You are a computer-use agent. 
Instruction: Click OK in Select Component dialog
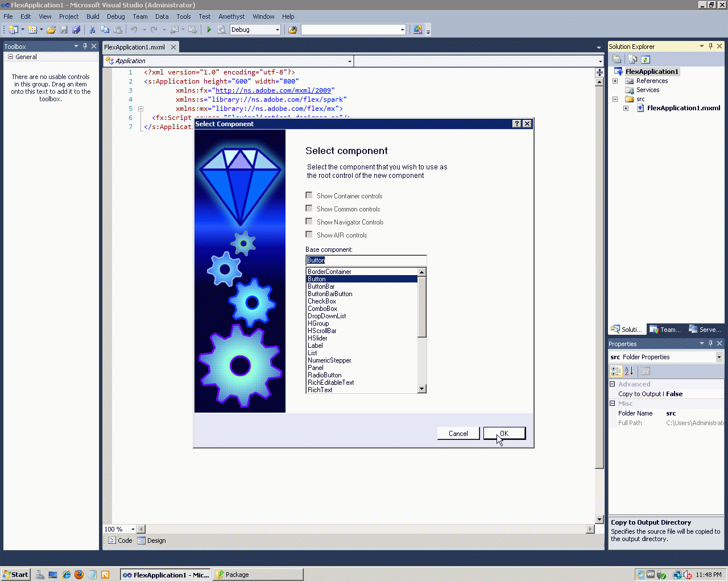504,434
